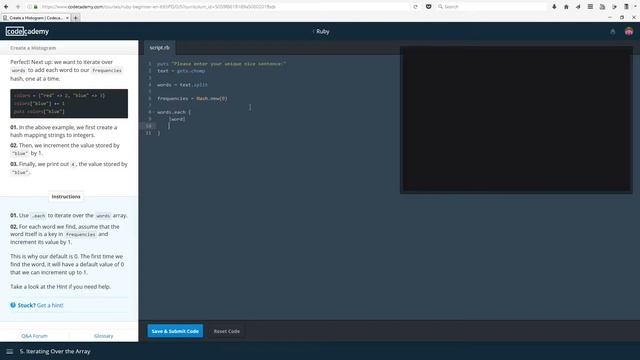640x360 pixels.
Task: Click the black output console panel
Action: [516, 120]
